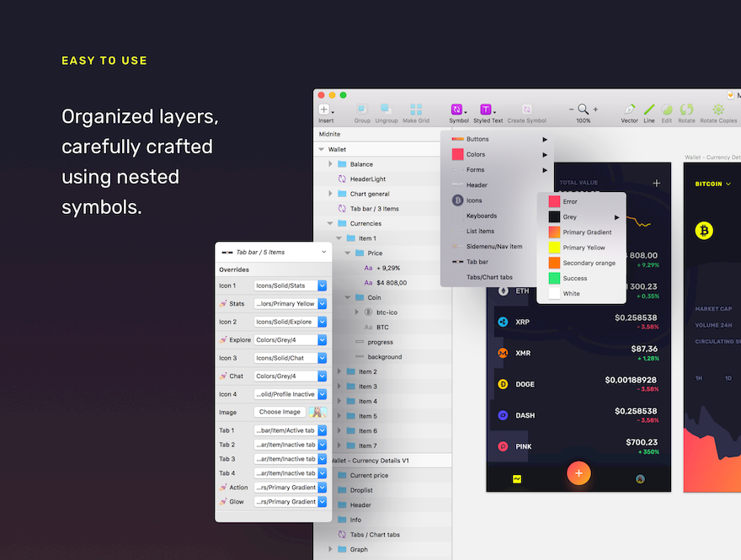
Task: Choose Tabs/Chart tabs menu entry
Action: coord(489,277)
